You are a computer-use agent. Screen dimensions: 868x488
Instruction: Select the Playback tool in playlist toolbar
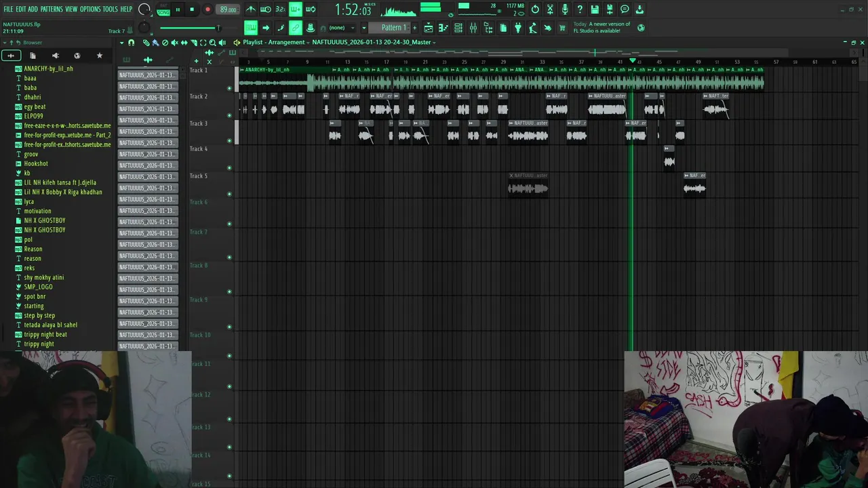click(222, 42)
